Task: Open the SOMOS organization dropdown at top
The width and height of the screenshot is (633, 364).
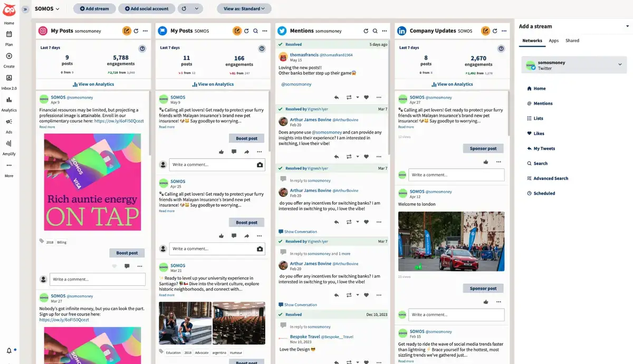Action: click(x=46, y=8)
